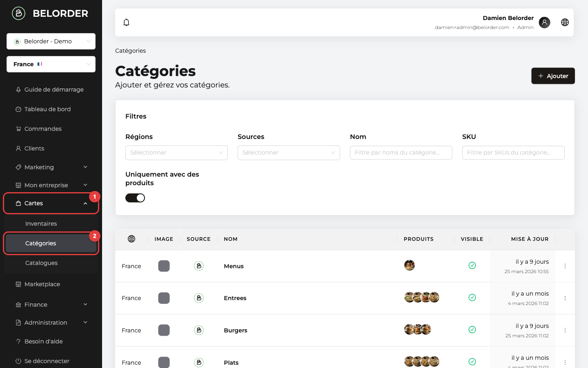Click the PRODUITS column header

click(x=419, y=239)
